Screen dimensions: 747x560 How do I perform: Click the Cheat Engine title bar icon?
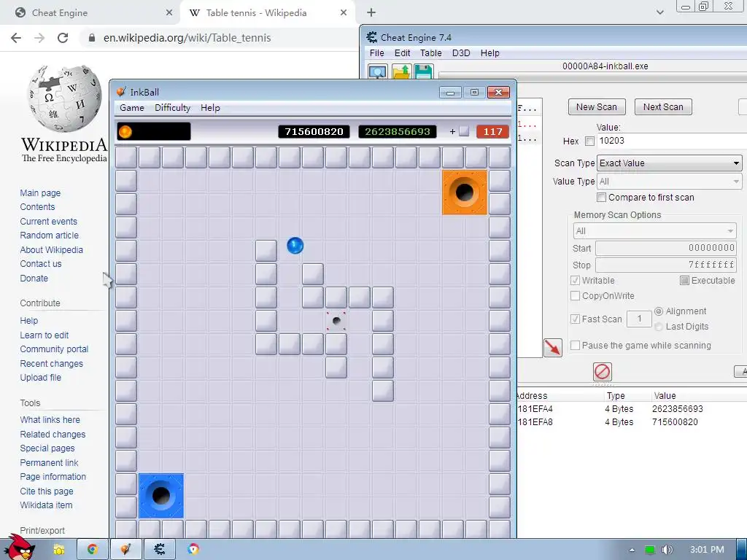[x=371, y=37]
